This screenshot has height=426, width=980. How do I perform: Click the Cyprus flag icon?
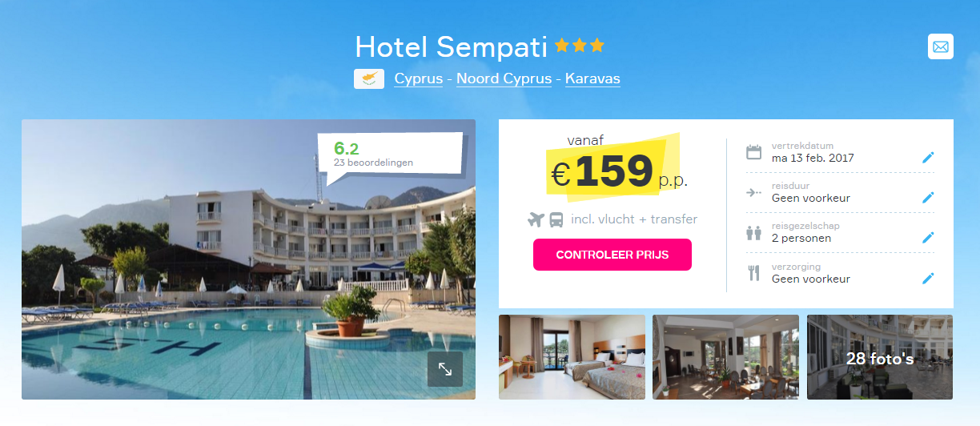(368, 78)
